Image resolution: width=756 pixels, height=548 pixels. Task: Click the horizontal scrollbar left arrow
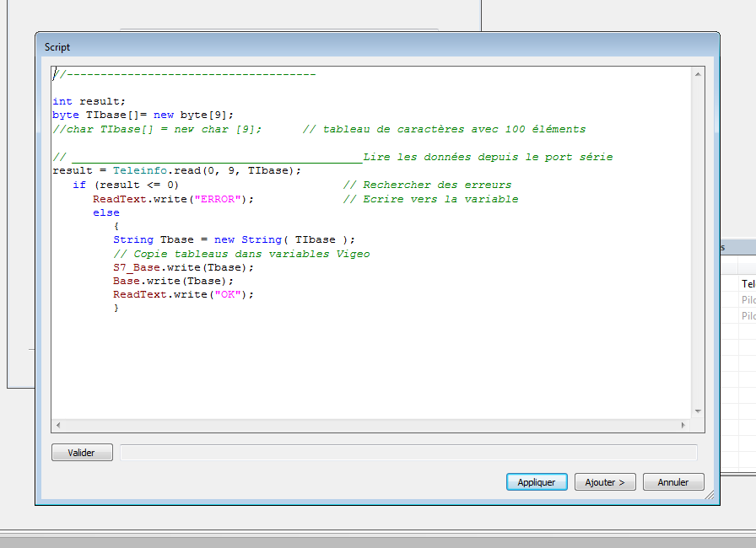pos(57,426)
